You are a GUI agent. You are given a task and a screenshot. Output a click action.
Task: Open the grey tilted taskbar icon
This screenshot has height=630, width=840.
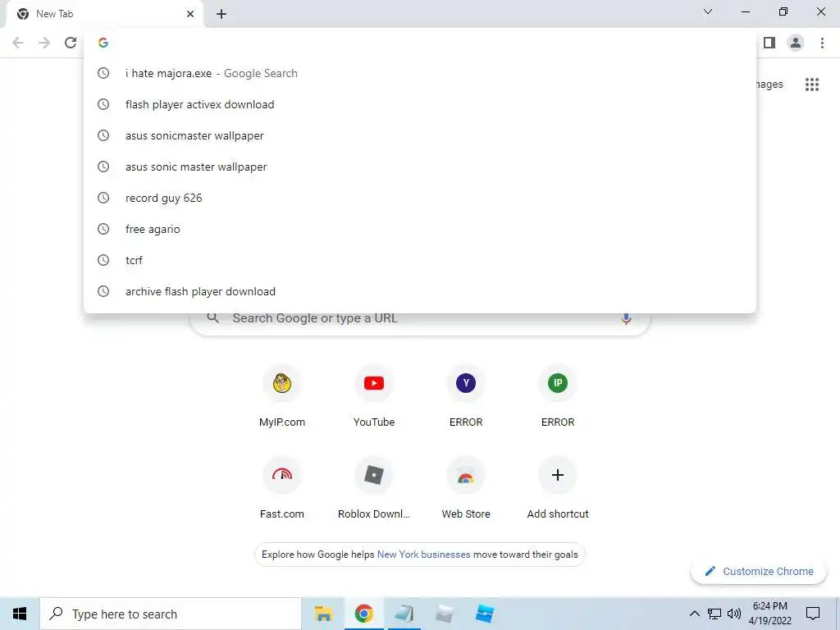coord(445,614)
